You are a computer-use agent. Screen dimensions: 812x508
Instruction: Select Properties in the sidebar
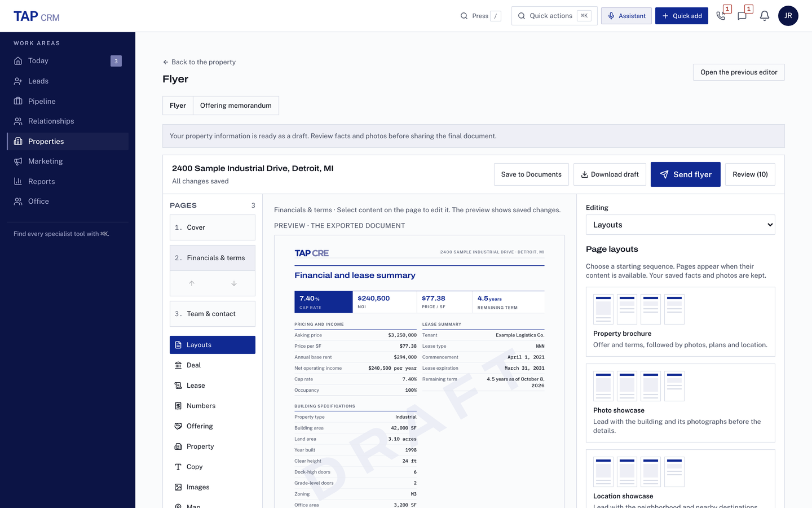coord(68,141)
